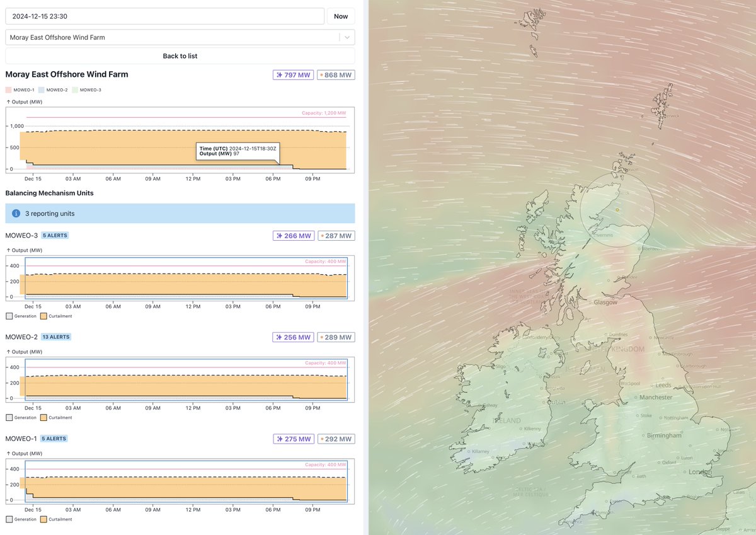This screenshot has height=535, width=756.
Task: Click the Oxford label on the map
Action: pyautogui.click(x=670, y=462)
